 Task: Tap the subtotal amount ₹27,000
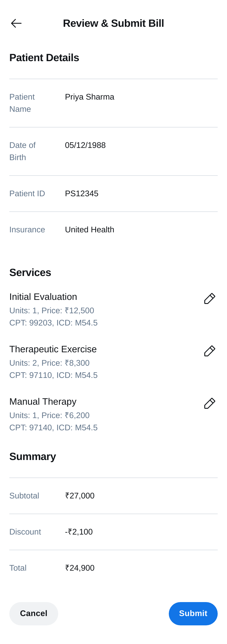80,496
